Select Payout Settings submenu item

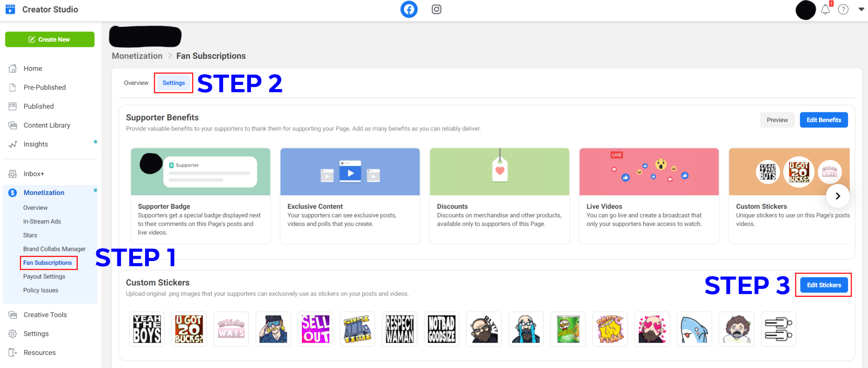pyautogui.click(x=44, y=276)
